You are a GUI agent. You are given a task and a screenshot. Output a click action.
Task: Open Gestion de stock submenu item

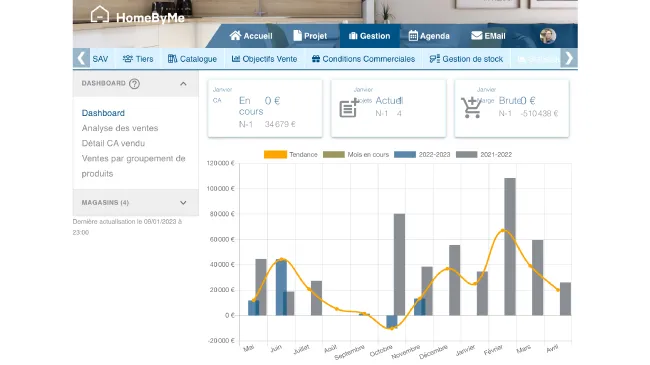[x=466, y=59]
